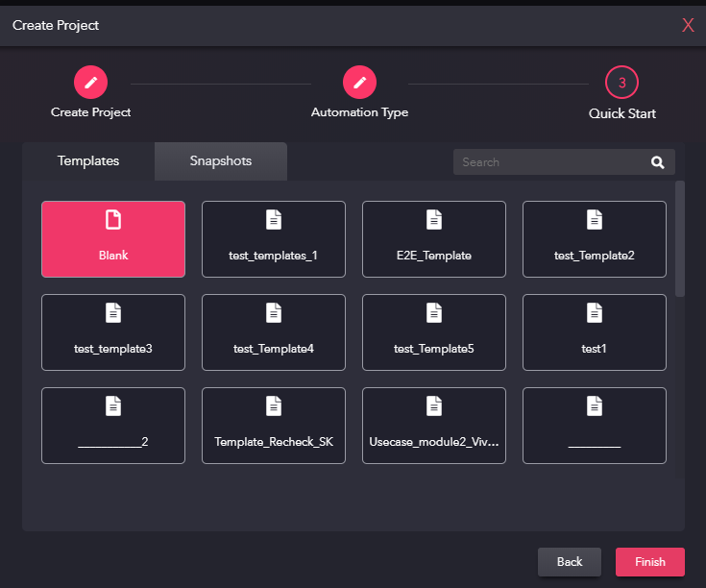Image resolution: width=706 pixels, height=588 pixels.
Task: Select the Blank template card
Action: [113, 239]
